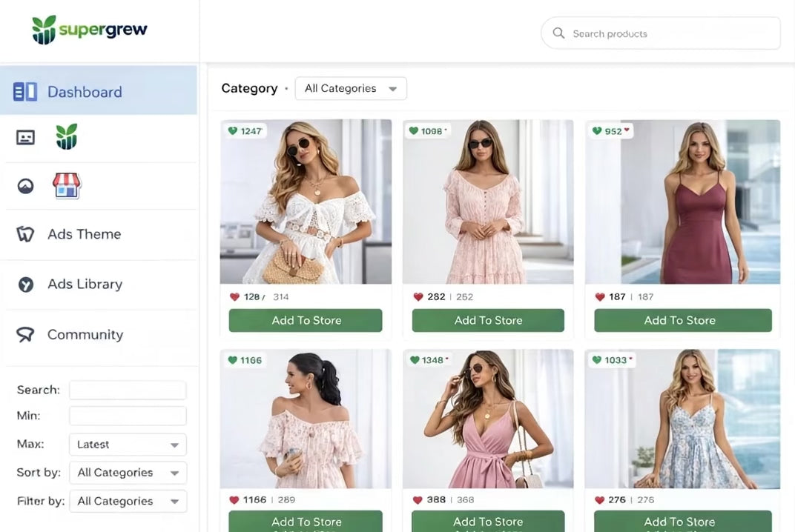
Task: Expand the Max dropdown showing Latest
Action: point(128,445)
